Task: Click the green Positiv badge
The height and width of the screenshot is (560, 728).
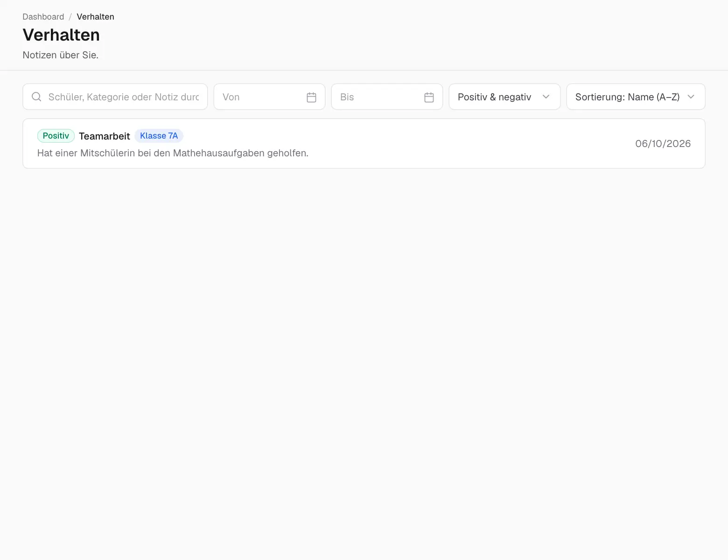Action: (56, 136)
